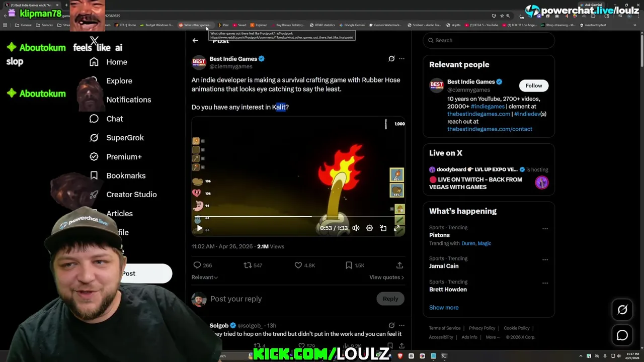644x362 pixels.
Task: Open Home via its house icon
Action: point(94,62)
